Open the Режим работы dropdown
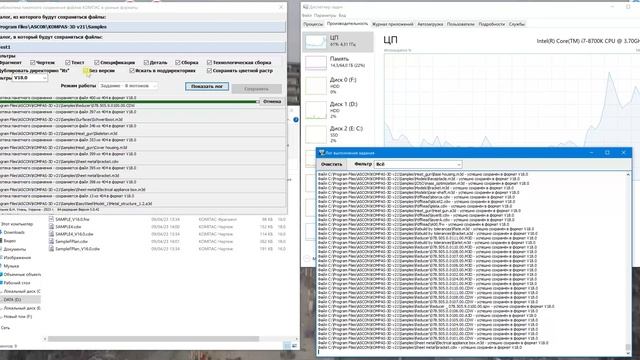This screenshot has height=360, width=640. (128, 86)
